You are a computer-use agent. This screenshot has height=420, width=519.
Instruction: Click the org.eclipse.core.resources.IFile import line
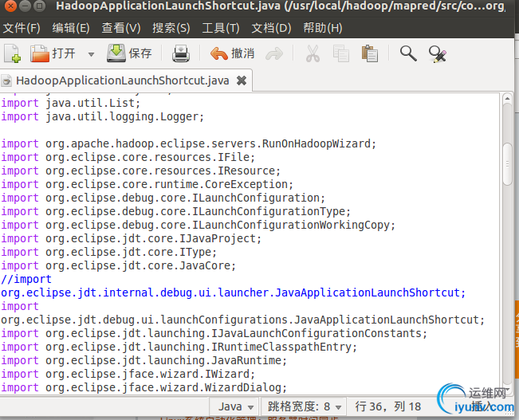(x=128, y=157)
